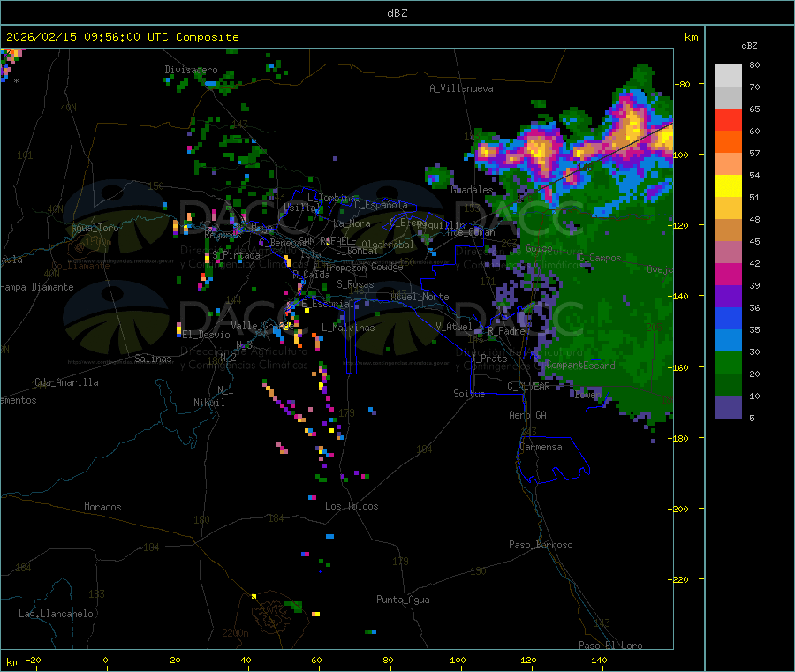
Task: Select the Atuel_Norte label
Action: [420, 297]
